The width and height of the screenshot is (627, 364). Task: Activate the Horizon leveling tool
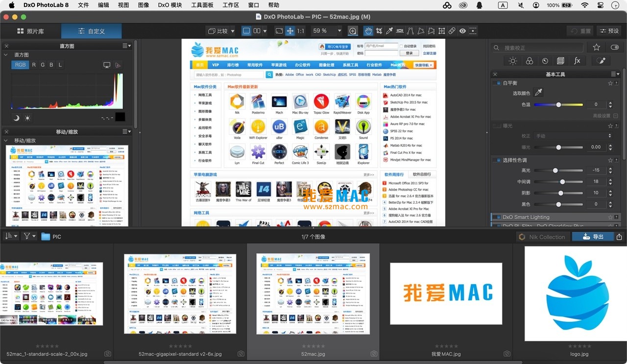[400, 31]
